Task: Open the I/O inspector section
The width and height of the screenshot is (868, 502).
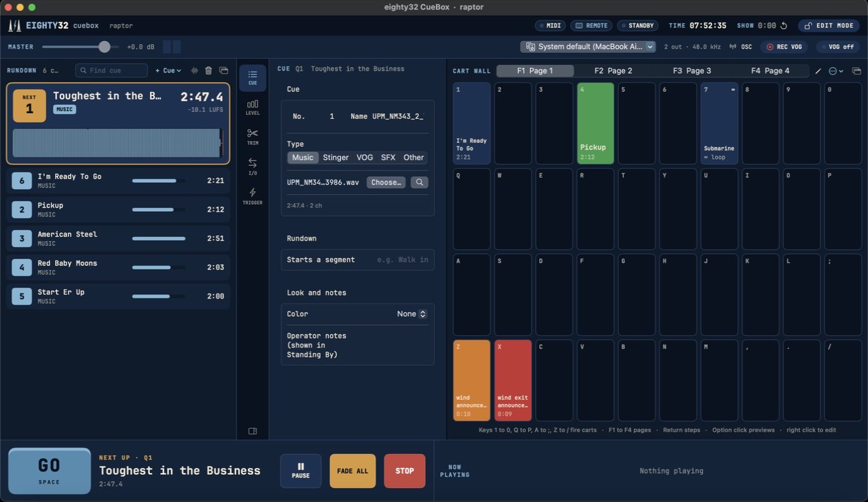Action: [x=252, y=167]
